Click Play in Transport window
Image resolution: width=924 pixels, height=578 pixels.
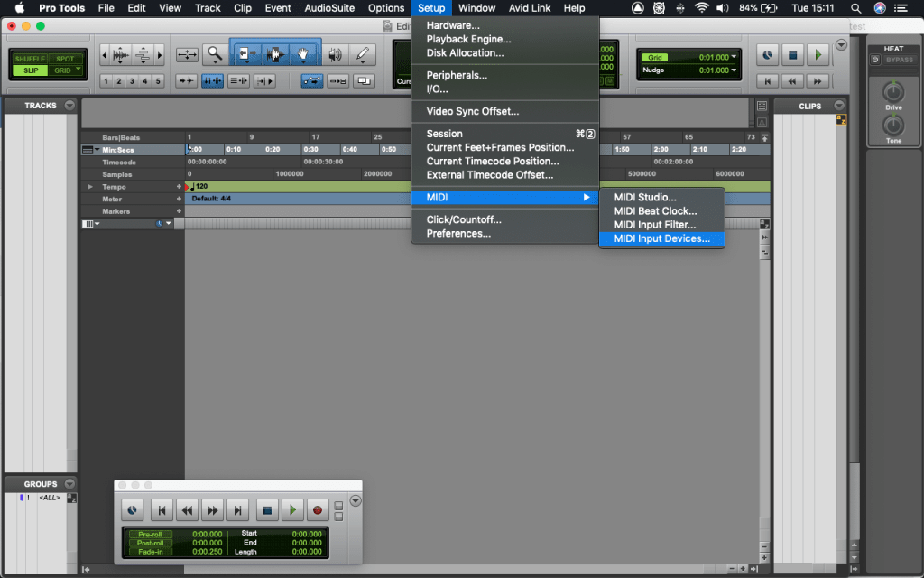point(292,510)
